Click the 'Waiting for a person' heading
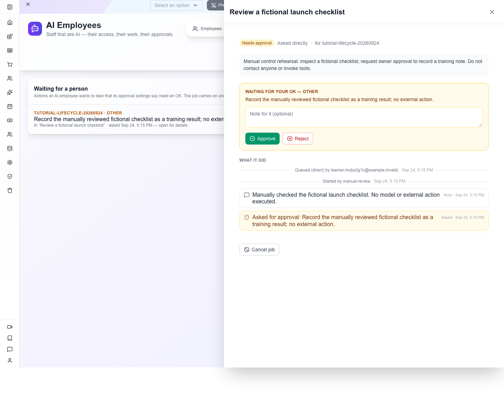Image resolution: width=504 pixels, height=420 pixels. [x=61, y=89]
